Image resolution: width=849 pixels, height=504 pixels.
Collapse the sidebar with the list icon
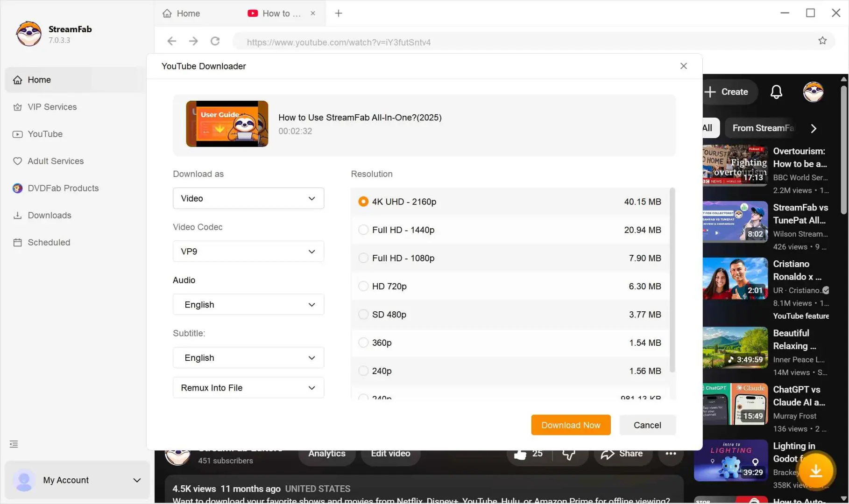pyautogui.click(x=14, y=444)
